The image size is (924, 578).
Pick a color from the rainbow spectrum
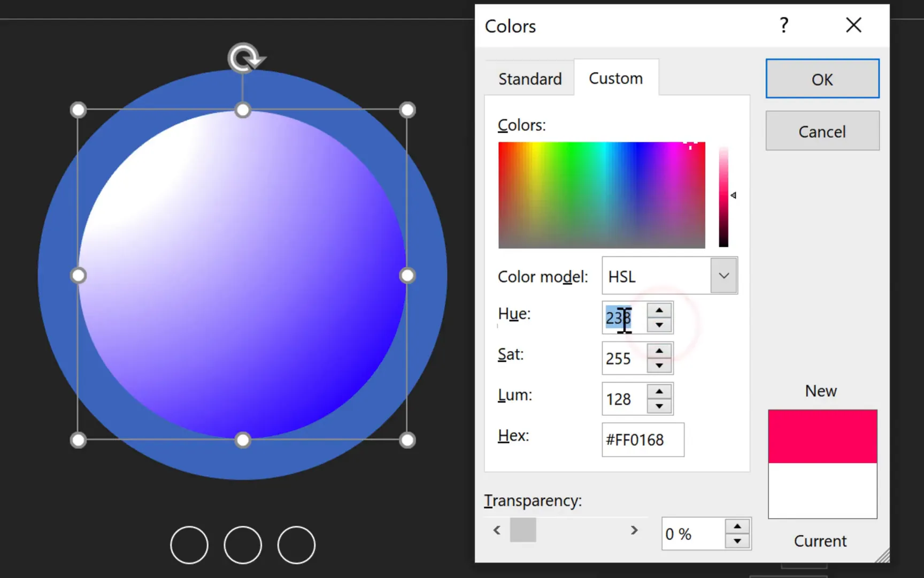602,195
